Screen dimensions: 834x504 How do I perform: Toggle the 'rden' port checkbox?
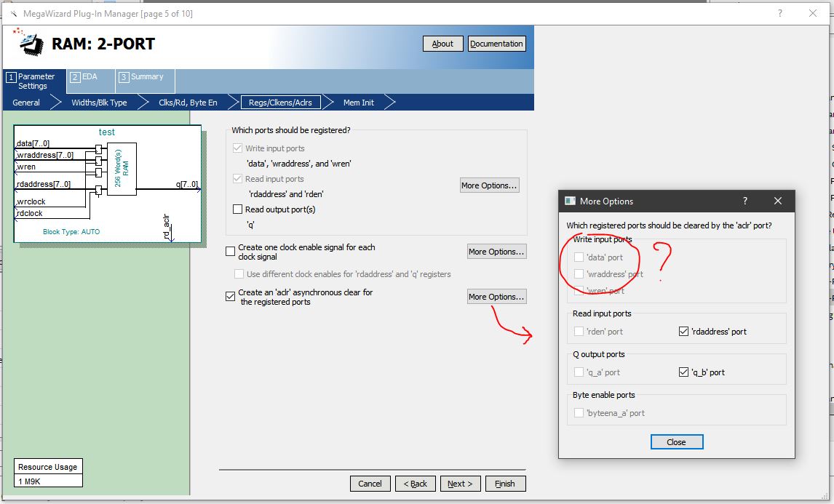(x=579, y=332)
